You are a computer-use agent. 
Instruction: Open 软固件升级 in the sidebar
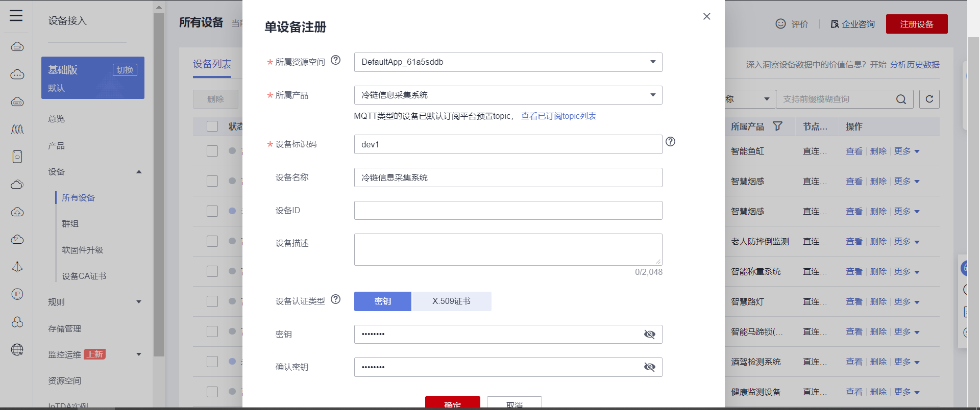(x=83, y=250)
